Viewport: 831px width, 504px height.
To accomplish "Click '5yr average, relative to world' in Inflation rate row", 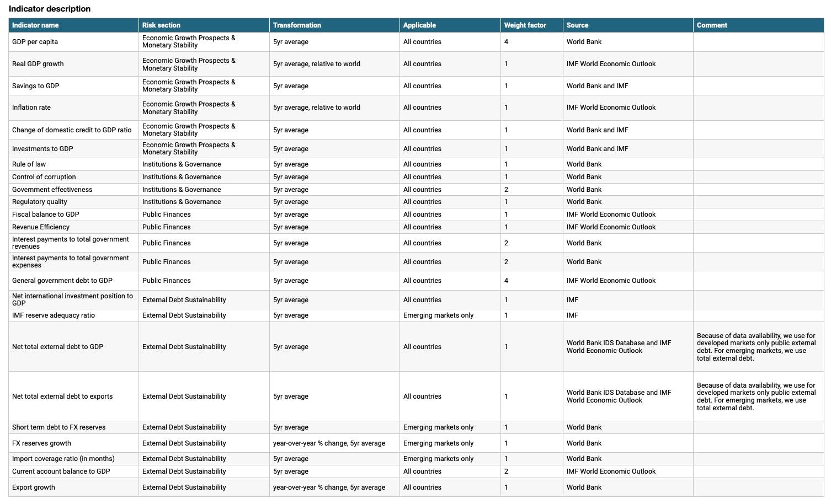I will coord(317,108).
